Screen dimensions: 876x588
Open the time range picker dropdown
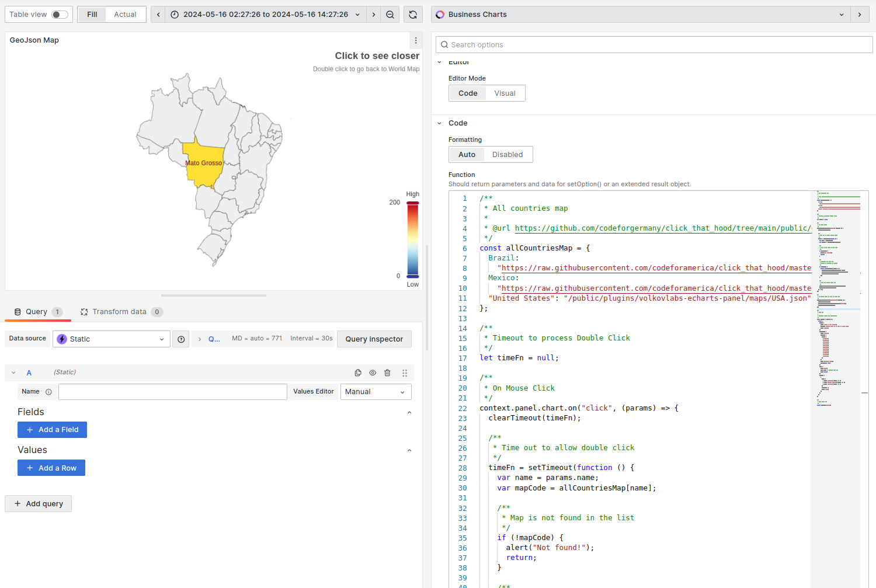(357, 14)
